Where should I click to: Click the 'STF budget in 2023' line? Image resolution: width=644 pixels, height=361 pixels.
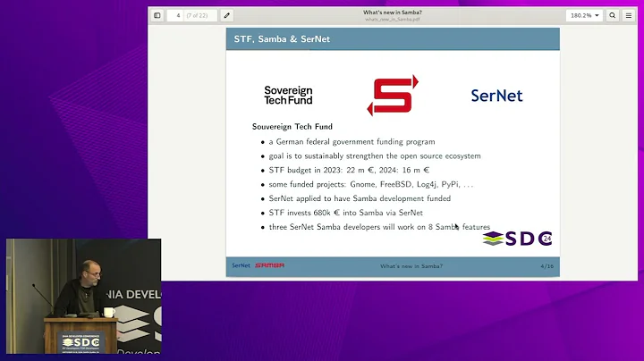349,171
